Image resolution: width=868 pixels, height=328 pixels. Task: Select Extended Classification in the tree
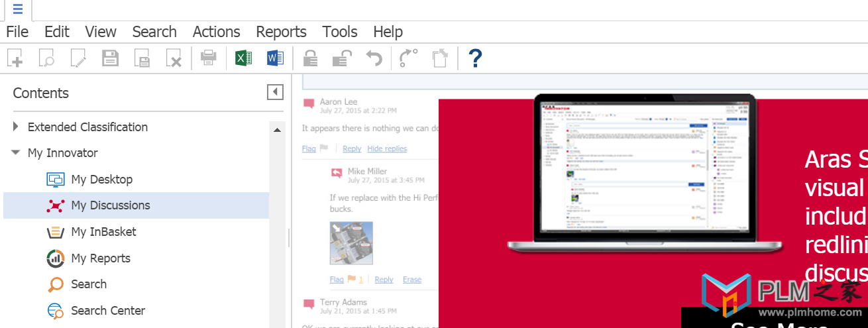click(x=87, y=127)
